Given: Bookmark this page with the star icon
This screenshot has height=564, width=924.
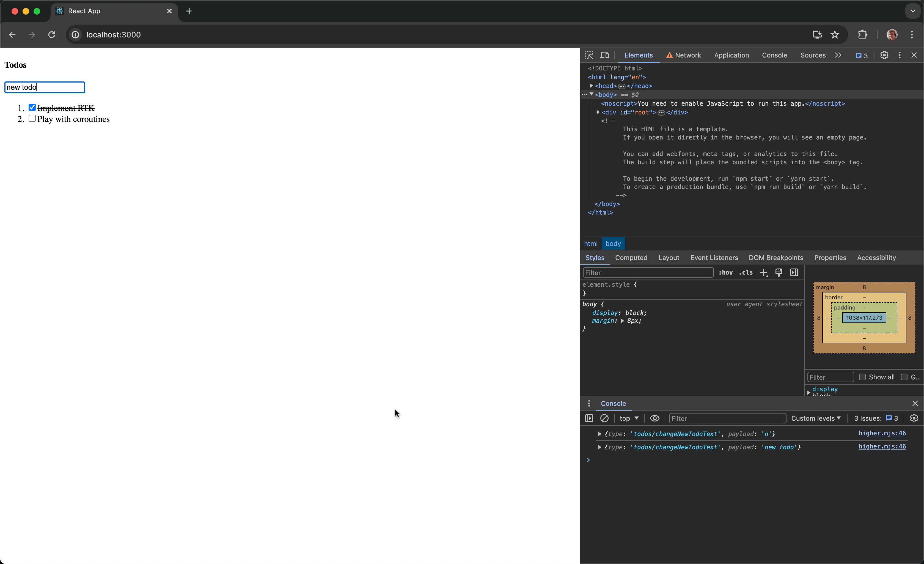Looking at the screenshot, I should click(835, 34).
